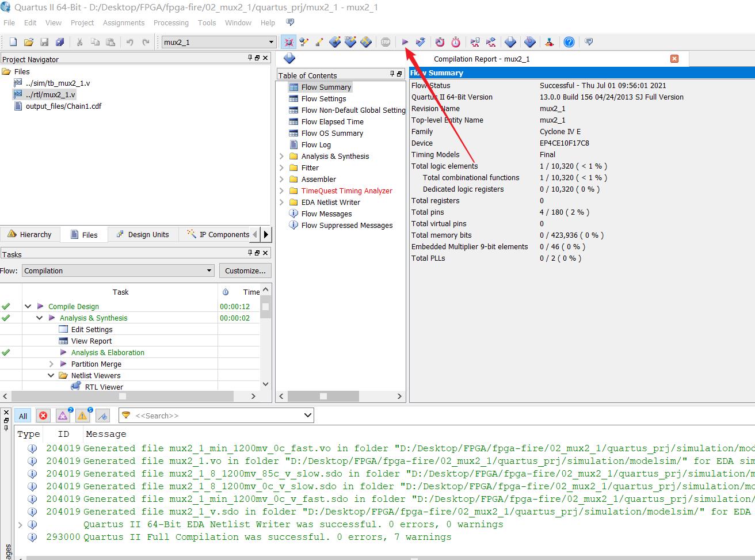The image size is (755, 560).
Task: Click the New file toolbar icon
Action: (13, 42)
